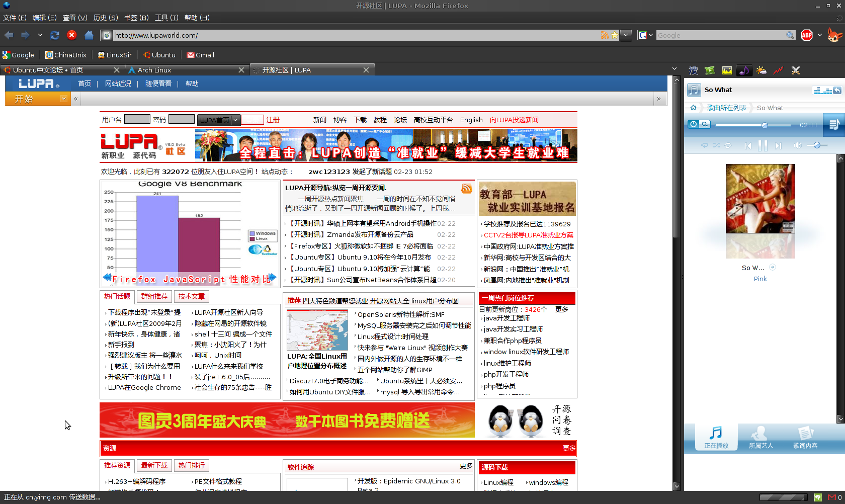Open the sidebar crossed swords games icon

coord(795,70)
